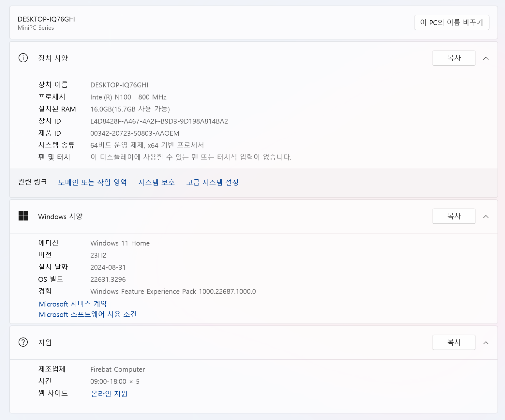This screenshot has height=420, width=505.
Task: Collapse the 지원 section chevron
Action: click(x=486, y=343)
